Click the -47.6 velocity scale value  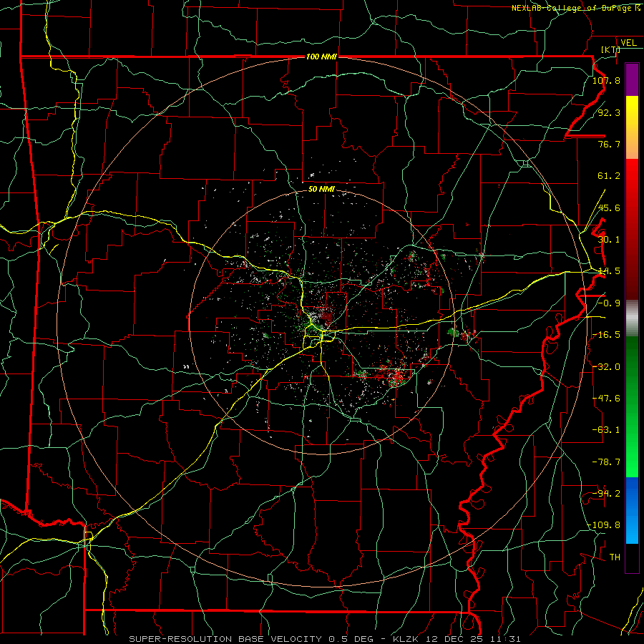[606, 399]
